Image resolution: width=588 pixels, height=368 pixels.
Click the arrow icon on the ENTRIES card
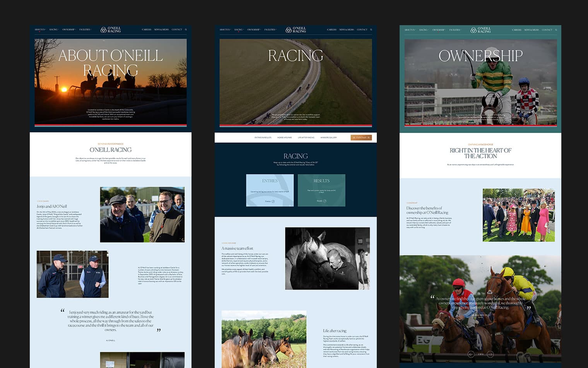pos(273,201)
